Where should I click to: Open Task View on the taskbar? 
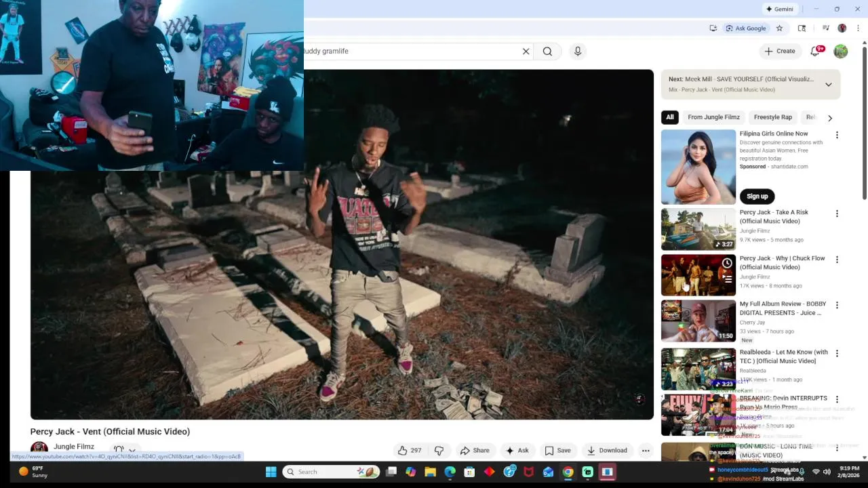tap(391, 472)
